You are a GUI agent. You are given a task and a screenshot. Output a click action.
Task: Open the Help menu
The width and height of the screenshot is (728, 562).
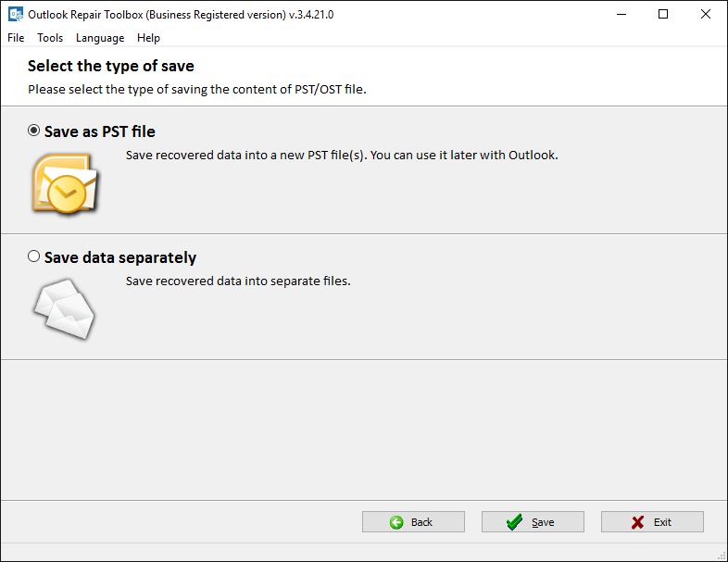[x=148, y=38]
